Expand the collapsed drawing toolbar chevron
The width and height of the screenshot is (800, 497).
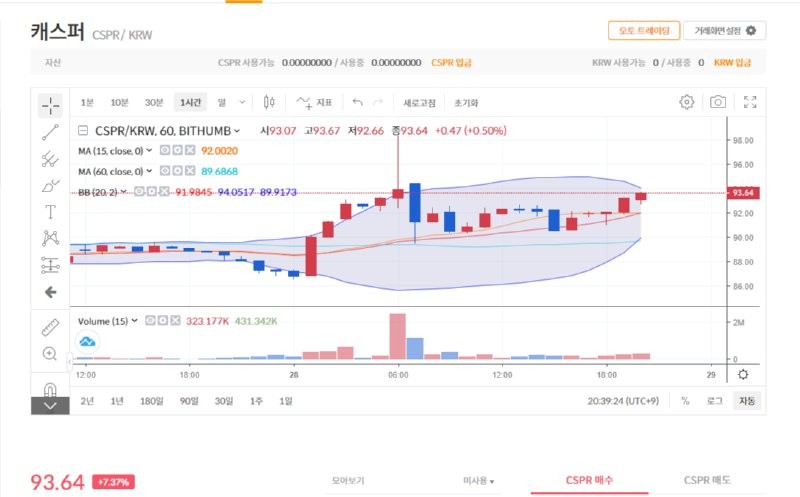(50, 406)
